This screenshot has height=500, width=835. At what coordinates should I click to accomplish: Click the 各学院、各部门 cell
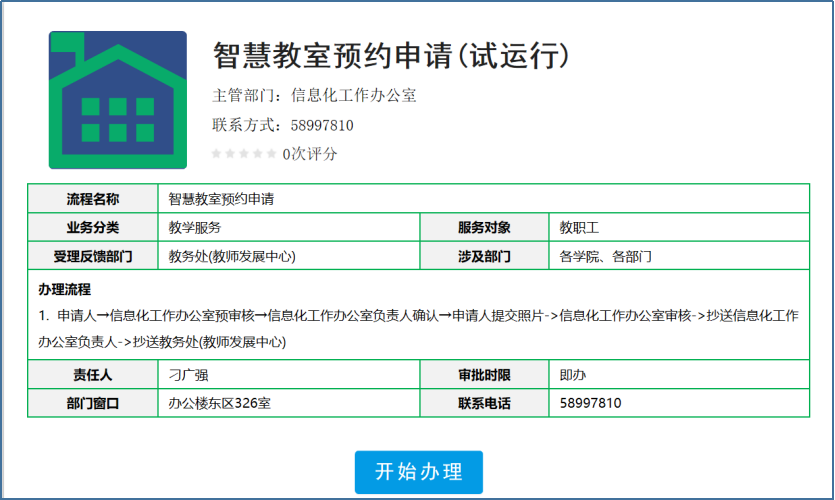point(606,256)
